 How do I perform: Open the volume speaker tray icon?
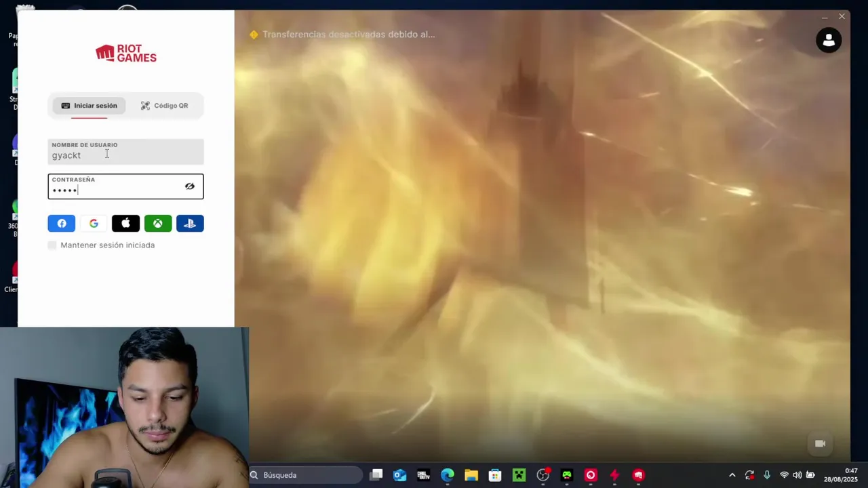click(x=797, y=475)
